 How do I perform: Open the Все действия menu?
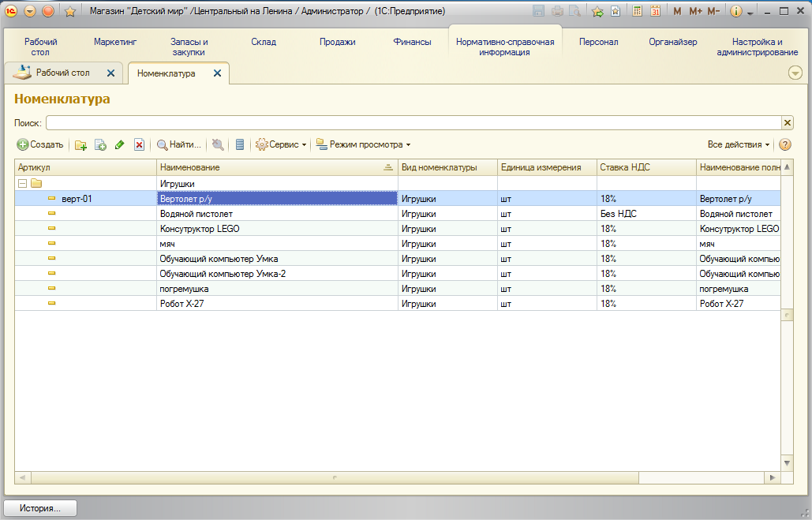pos(739,144)
